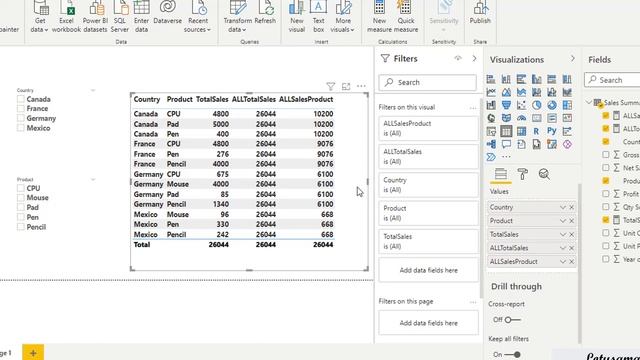The width and height of the screenshot is (640, 360).
Task: Tick the France slicer checkbox
Action: point(21,109)
